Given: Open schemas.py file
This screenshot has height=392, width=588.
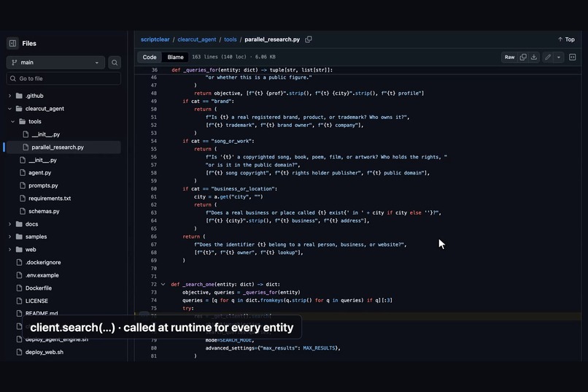Looking at the screenshot, I should [x=44, y=211].
